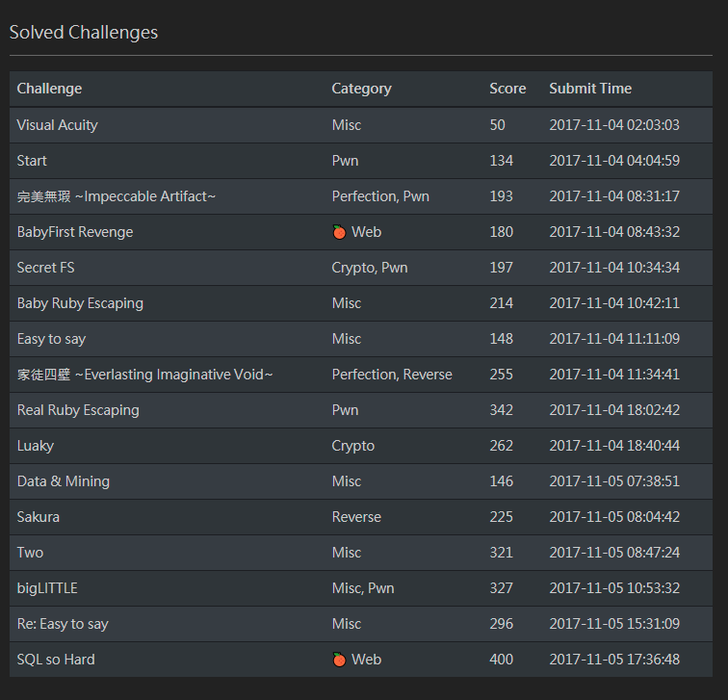Viewport: 728px width, 700px height.
Task: Click the Luaky challenge name
Action: 36,446
